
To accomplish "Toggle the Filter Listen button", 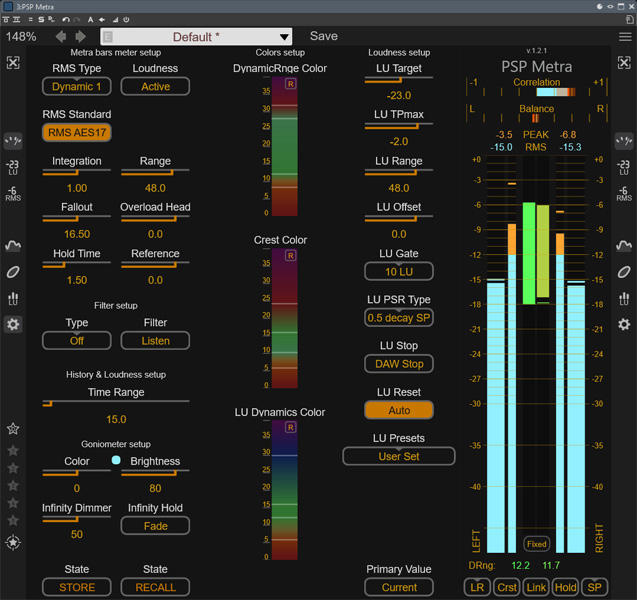I will 155,341.
